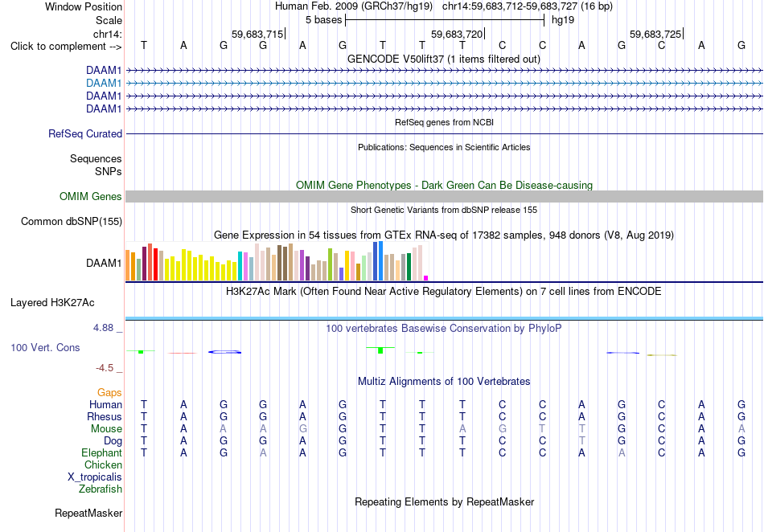Select the Rhesus species label

105,416
